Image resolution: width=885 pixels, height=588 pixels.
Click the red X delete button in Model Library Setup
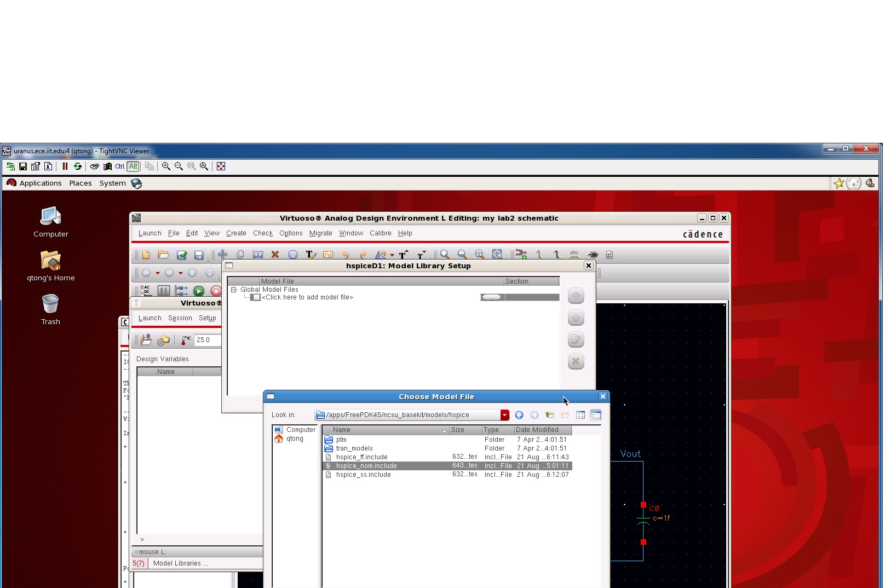click(576, 361)
